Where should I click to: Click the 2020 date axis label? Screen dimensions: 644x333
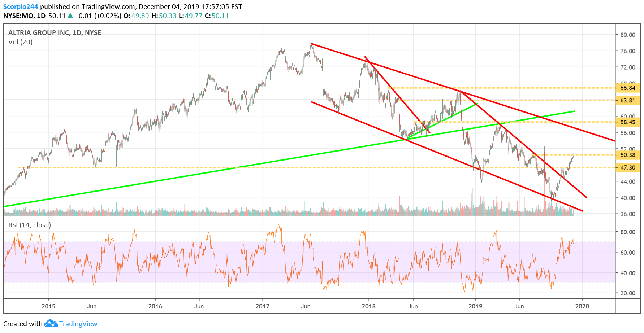click(582, 306)
